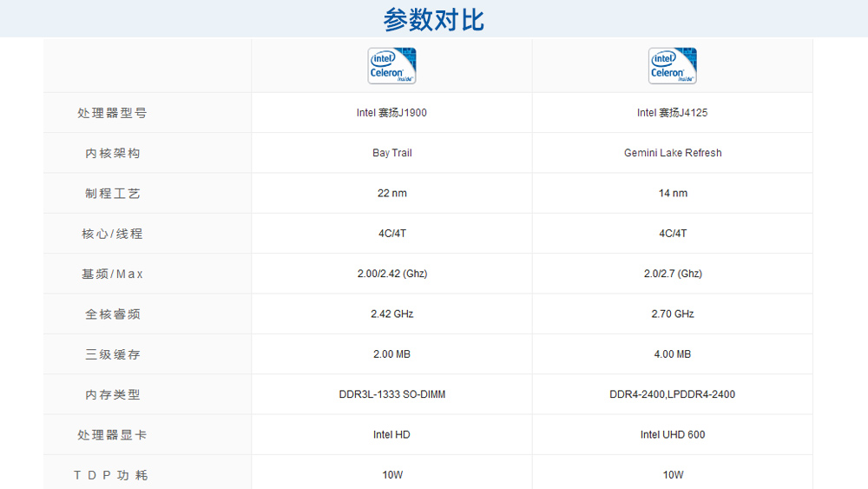Click the 2.70 GHz all-core turbo value
The height and width of the screenshot is (489, 868).
(673, 314)
